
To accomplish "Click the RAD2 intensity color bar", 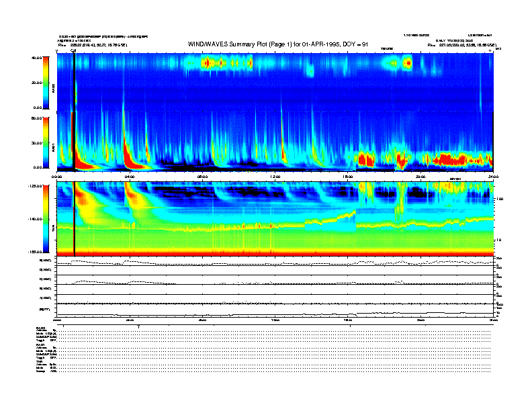I will [x=46, y=83].
